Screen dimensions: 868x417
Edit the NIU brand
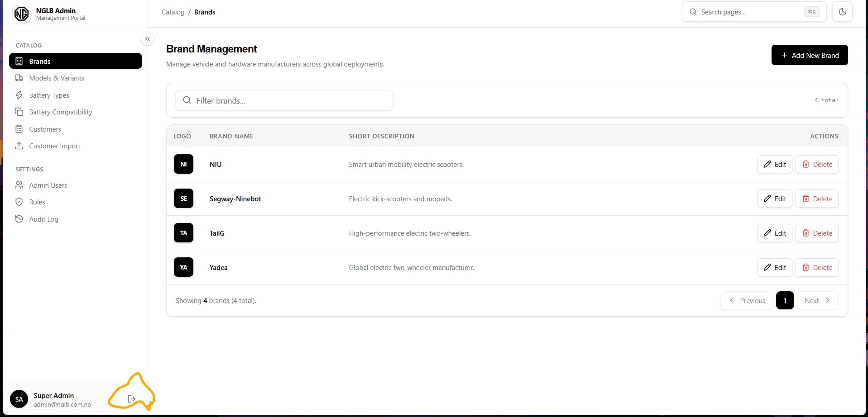(775, 164)
